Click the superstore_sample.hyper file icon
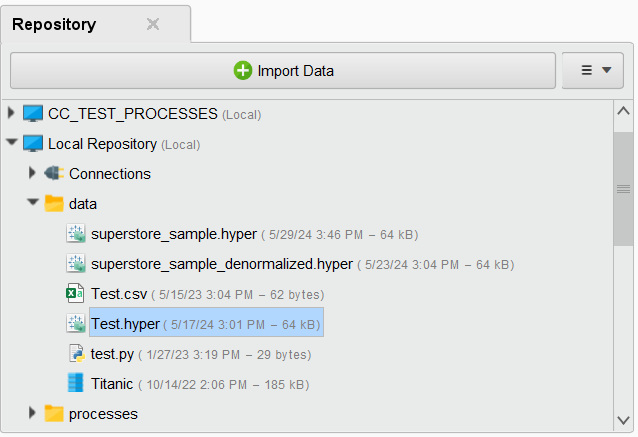Image resolution: width=638 pixels, height=437 pixels. coord(75,234)
